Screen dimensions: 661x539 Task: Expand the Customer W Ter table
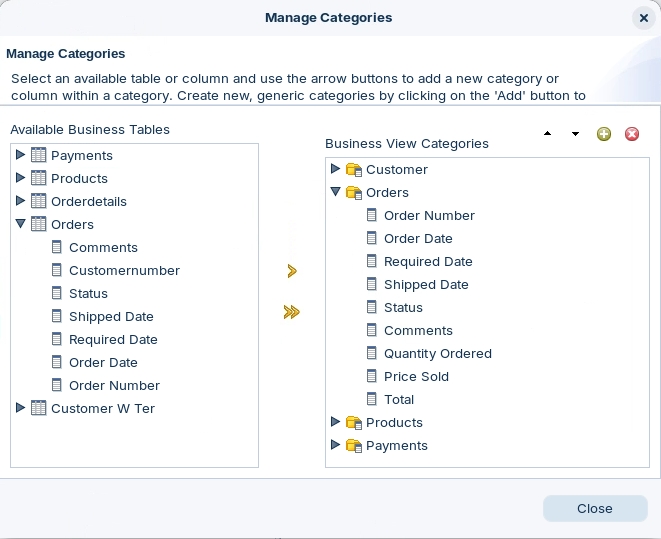(21, 408)
